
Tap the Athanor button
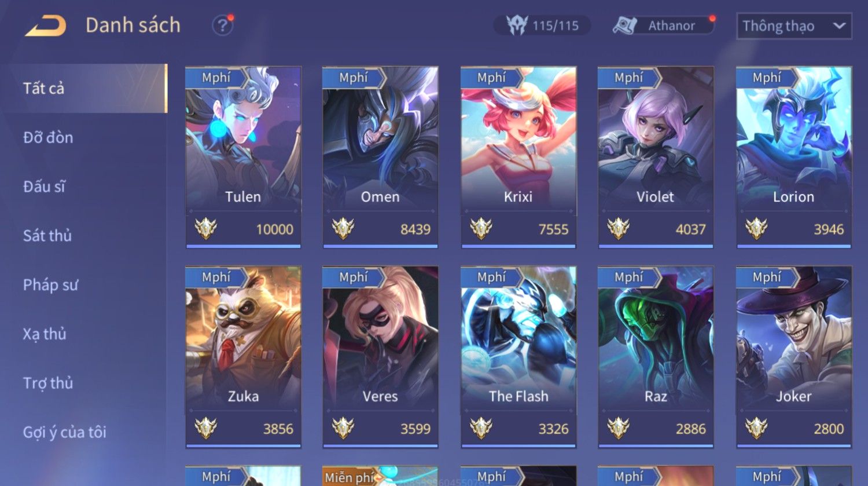tap(663, 25)
